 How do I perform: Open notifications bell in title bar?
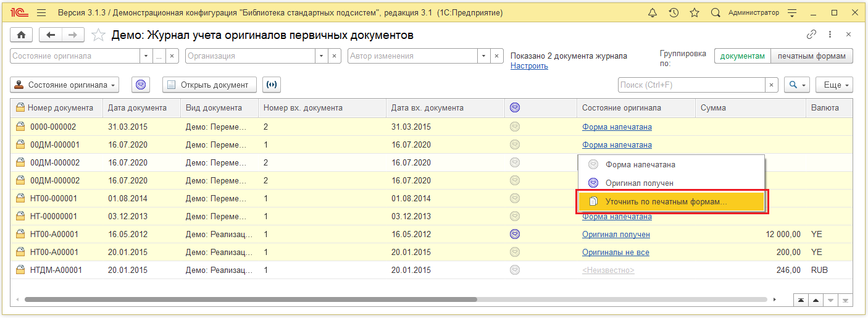(653, 12)
